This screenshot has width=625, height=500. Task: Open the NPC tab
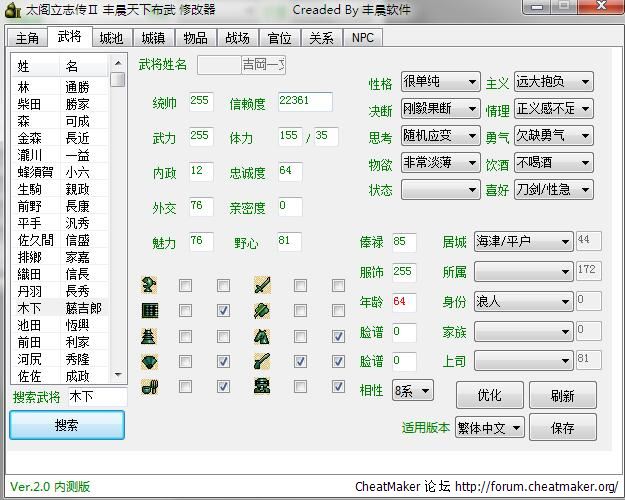pyautogui.click(x=362, y=38)
